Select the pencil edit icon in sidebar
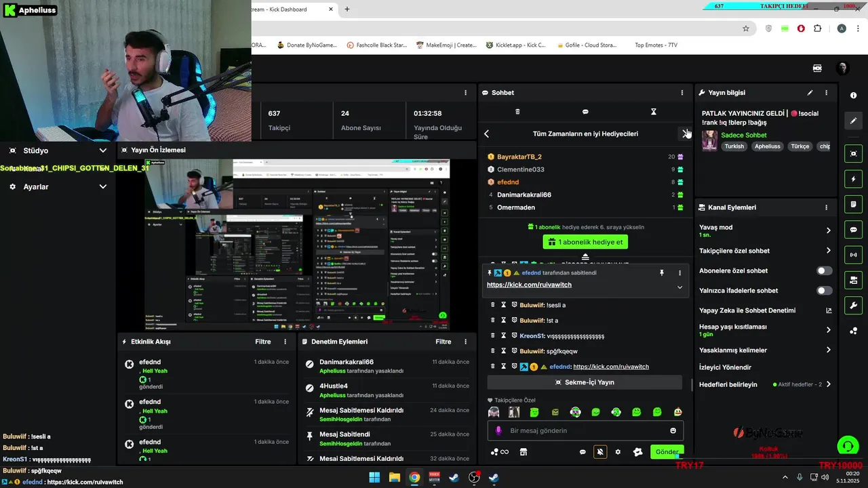868x488 pixels. pos(853,121)
